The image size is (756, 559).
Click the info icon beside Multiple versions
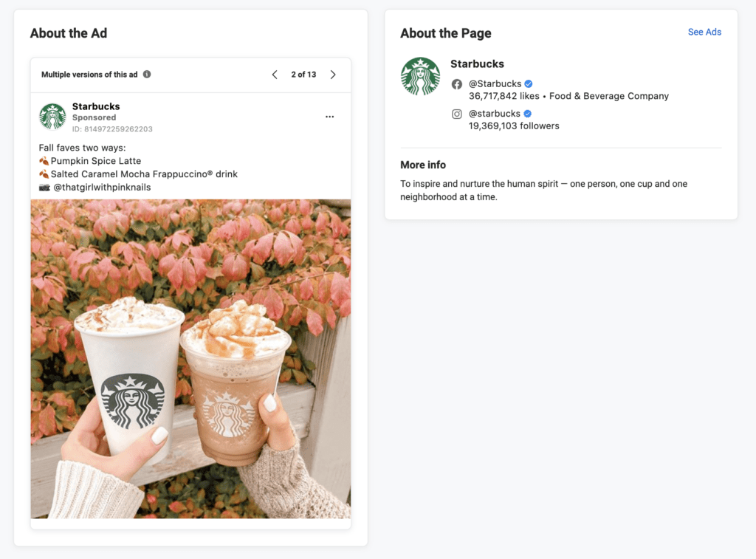(147, 75)
